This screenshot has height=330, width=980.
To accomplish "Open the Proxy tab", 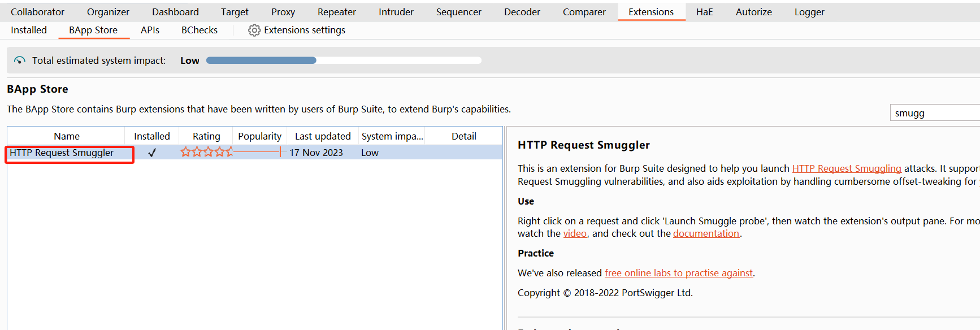I will 283,12.
